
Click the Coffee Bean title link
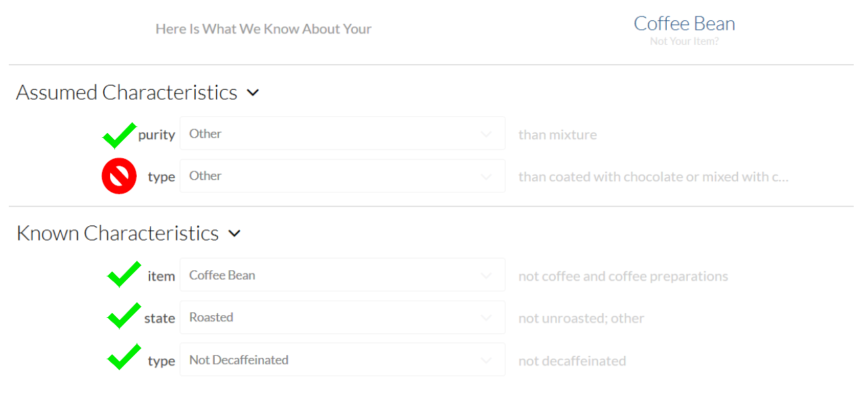(x=684, y=24)
